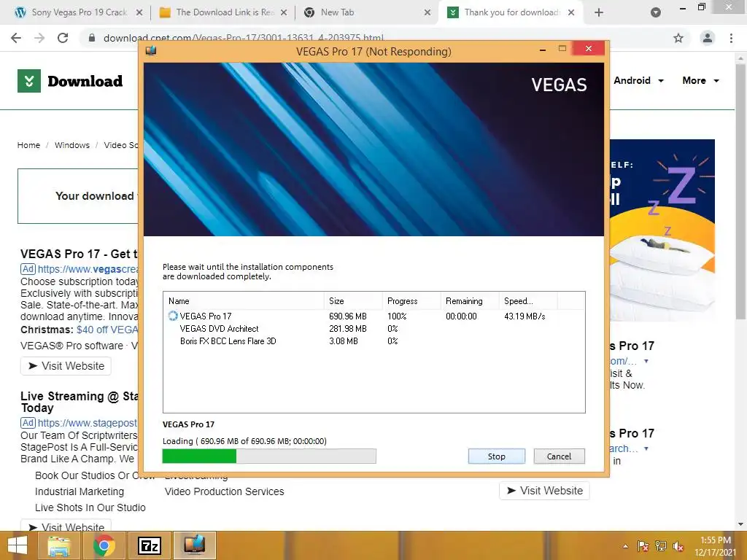Open Google Chrome from the taskbar

point(104,545)
